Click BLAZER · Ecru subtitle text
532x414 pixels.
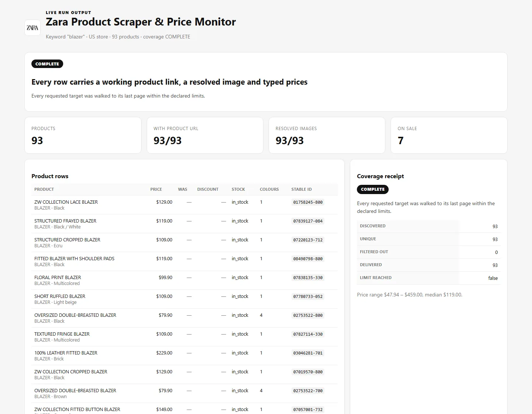[x=48, y=246]
